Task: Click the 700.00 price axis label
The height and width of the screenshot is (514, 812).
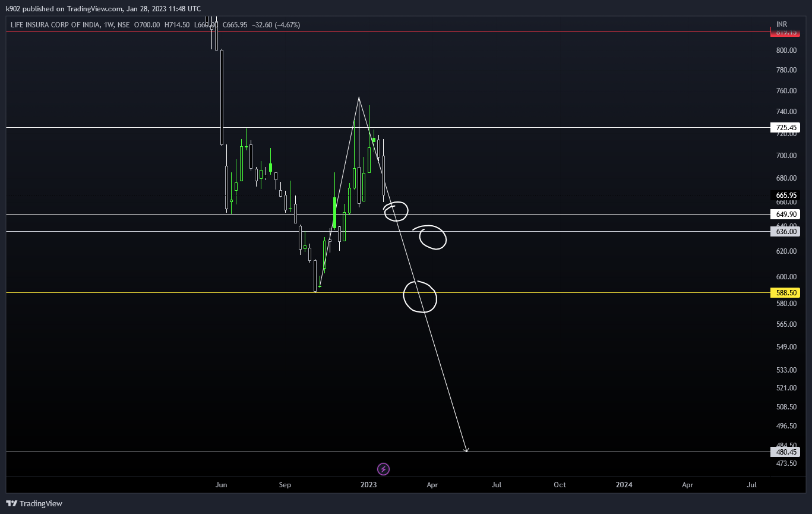Action: 786,156
